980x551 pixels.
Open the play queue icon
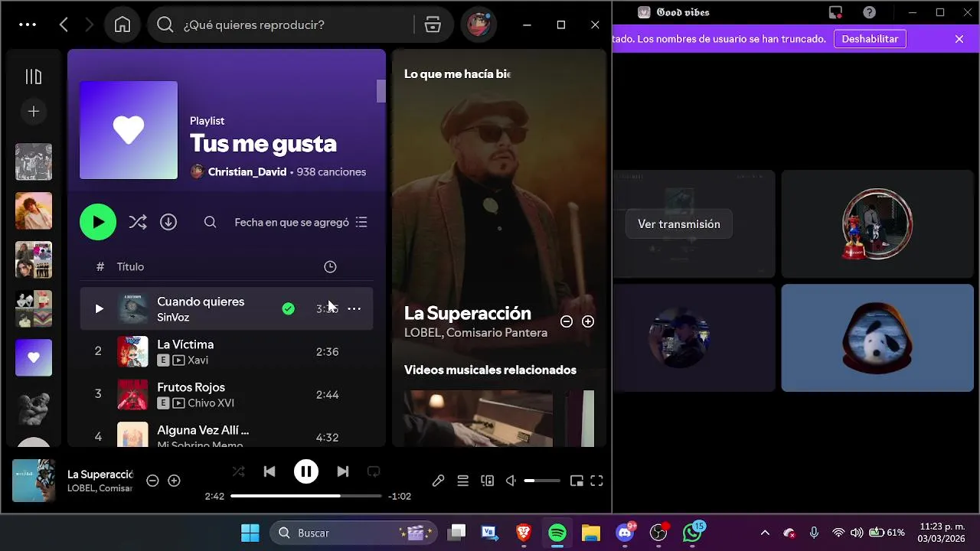point(462,481)
